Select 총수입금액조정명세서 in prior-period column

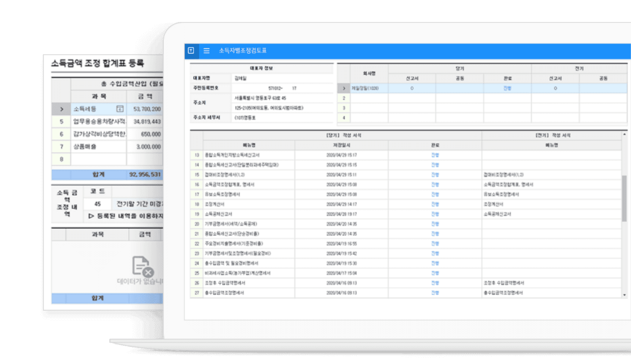coord(503,293)
